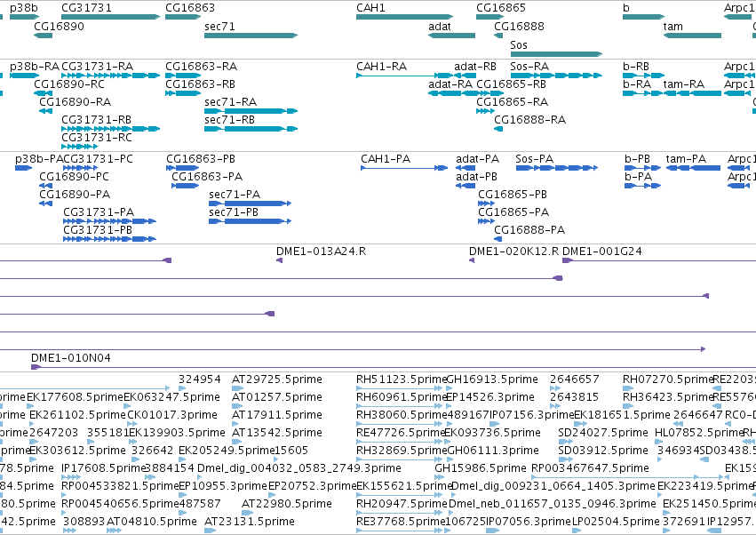Viewport: 756px width, 535px height.
Task: Open the p38b-RA transcript label
Action: click(35, 67)
